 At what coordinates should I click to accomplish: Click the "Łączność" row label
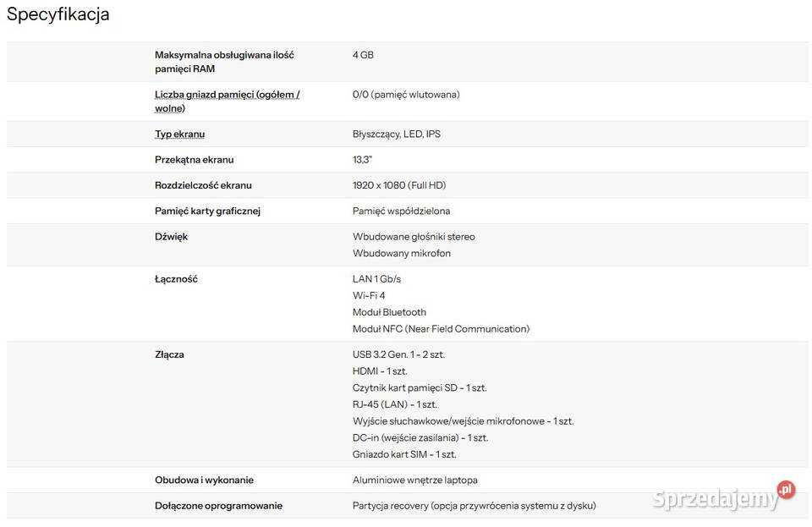[176, 278]
